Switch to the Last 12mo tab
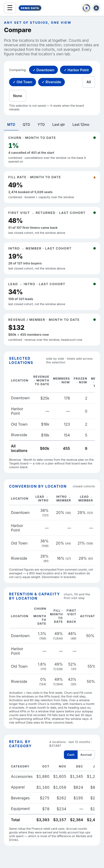Image resolution: width=104 pixels, height=868 pixels. pos(81,124)
